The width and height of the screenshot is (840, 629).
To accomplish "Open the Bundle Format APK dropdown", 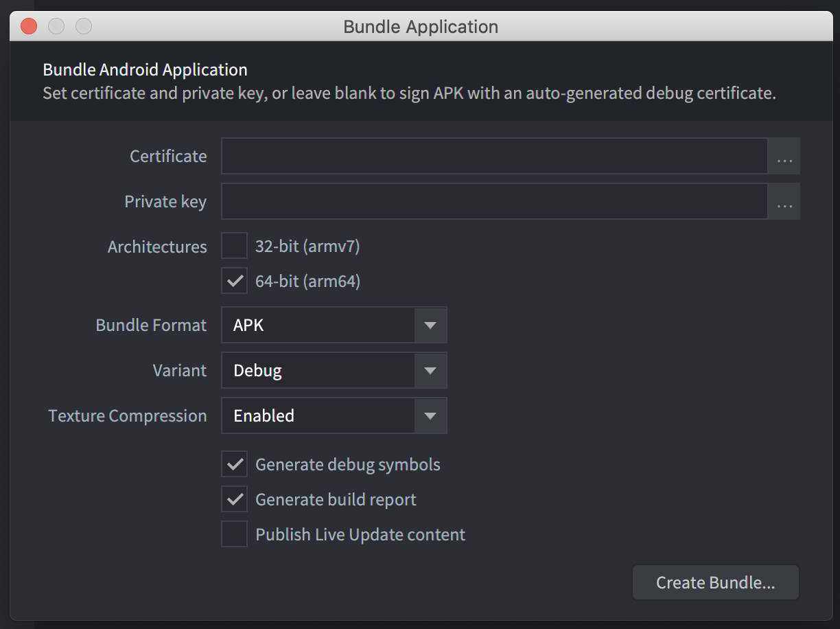I will [x=334, y=325].
